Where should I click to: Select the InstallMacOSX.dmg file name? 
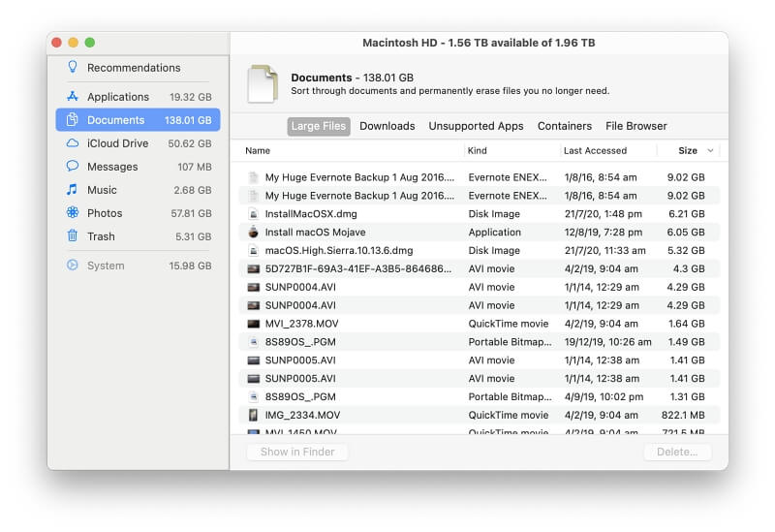(311, 213)
